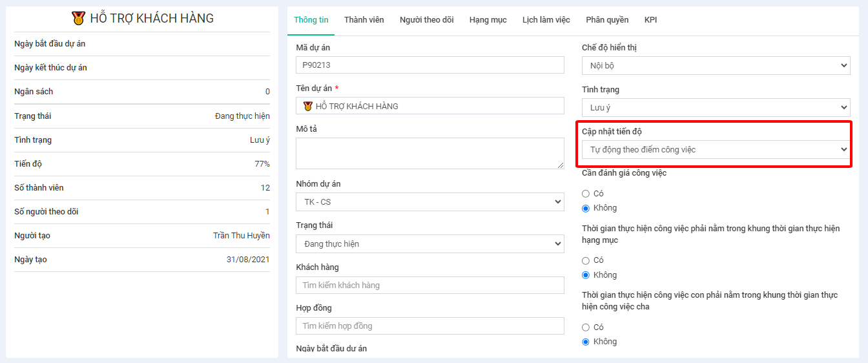868x363 pixels.
Task: Open the Nhóm dự án dropdown
Action: 429,202
